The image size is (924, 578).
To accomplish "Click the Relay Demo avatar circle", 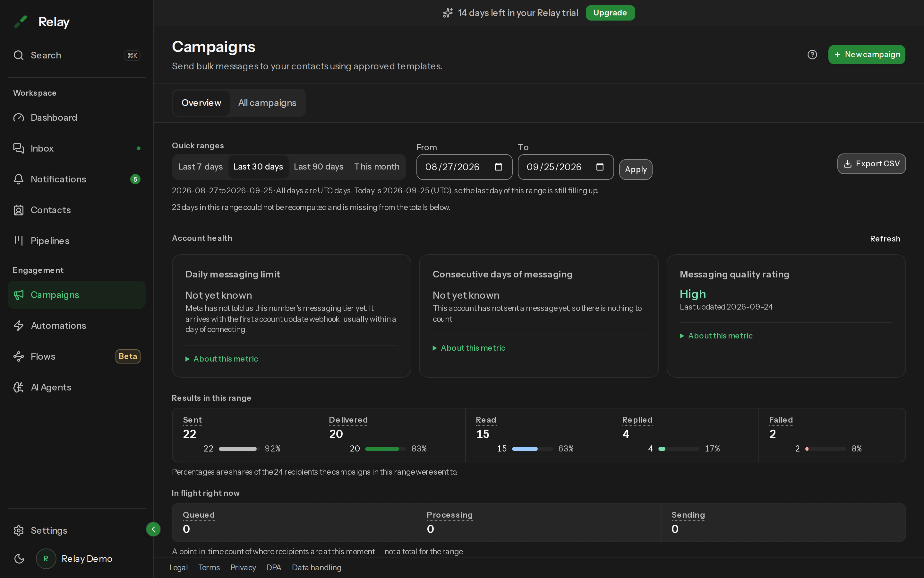I will coord(46,558).
